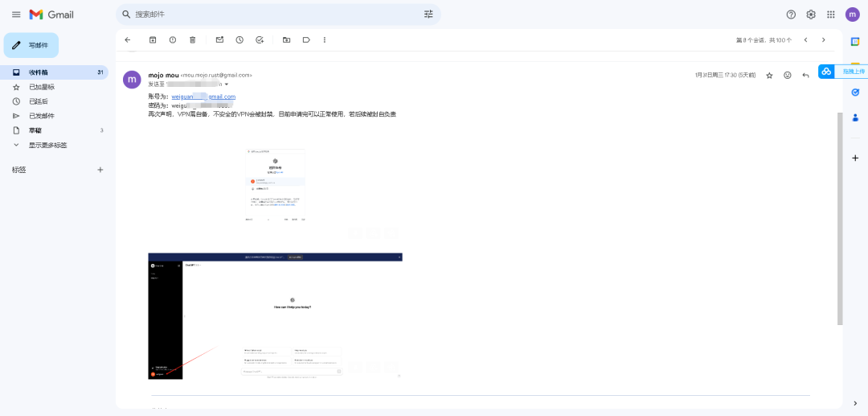This screenshot has height=416, width=868.
Task: Reply to this message
Action: coord(805,76)
